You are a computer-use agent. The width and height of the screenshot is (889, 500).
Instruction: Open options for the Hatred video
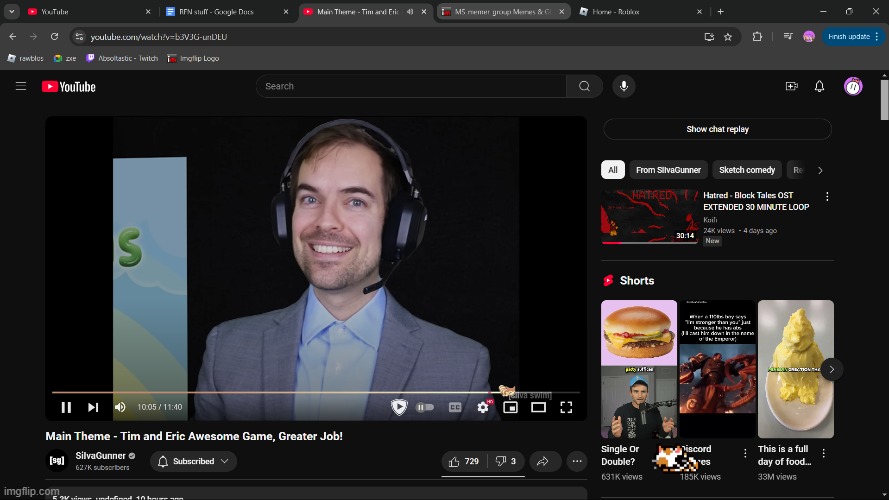827,197
